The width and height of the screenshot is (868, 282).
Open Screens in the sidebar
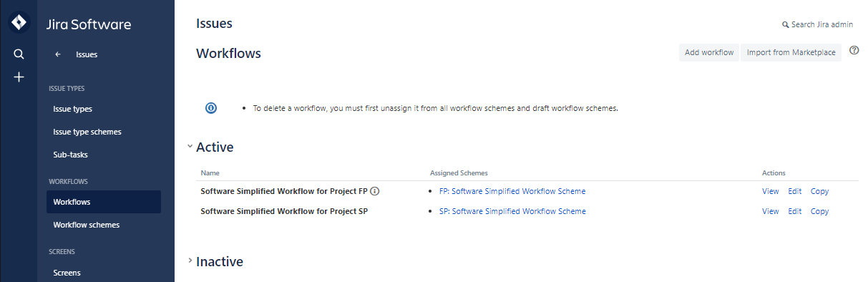pos(67,273)
